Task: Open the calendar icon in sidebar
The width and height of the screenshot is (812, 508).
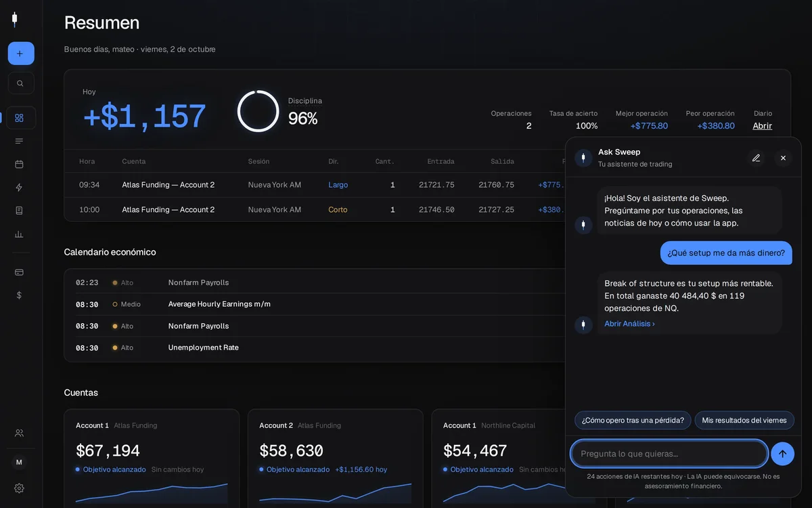Action: tap(19, 164)
